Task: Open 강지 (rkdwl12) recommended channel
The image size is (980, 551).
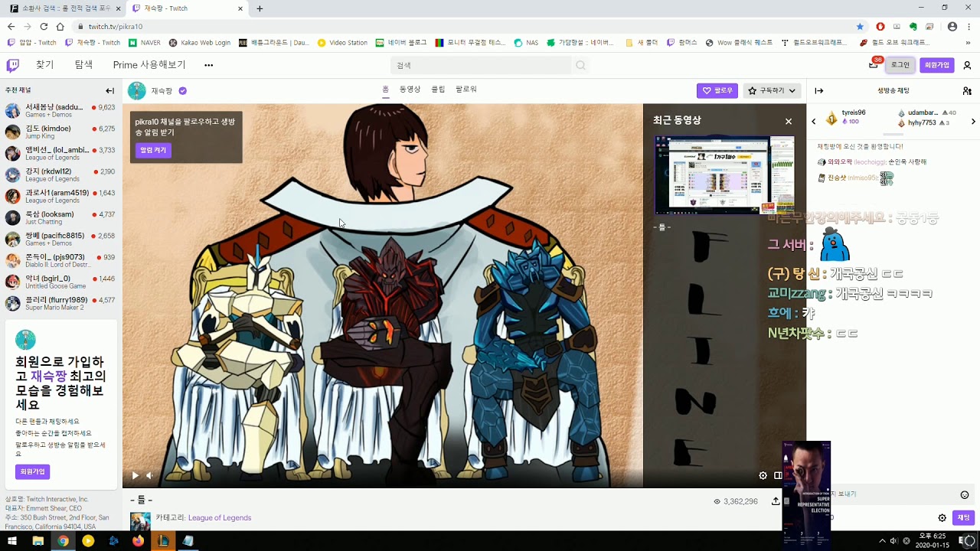Action: [60, 175]
